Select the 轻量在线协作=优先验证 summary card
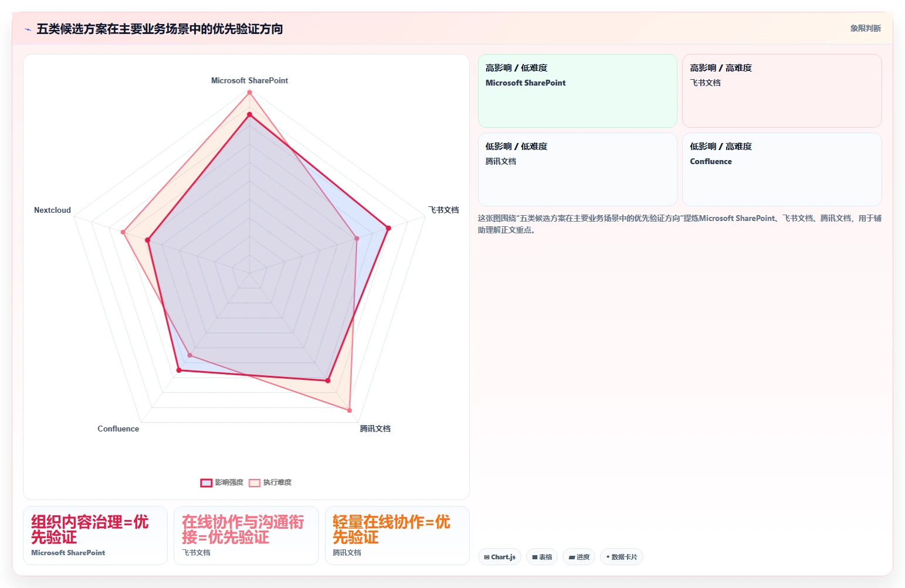 tap(397, 535)
